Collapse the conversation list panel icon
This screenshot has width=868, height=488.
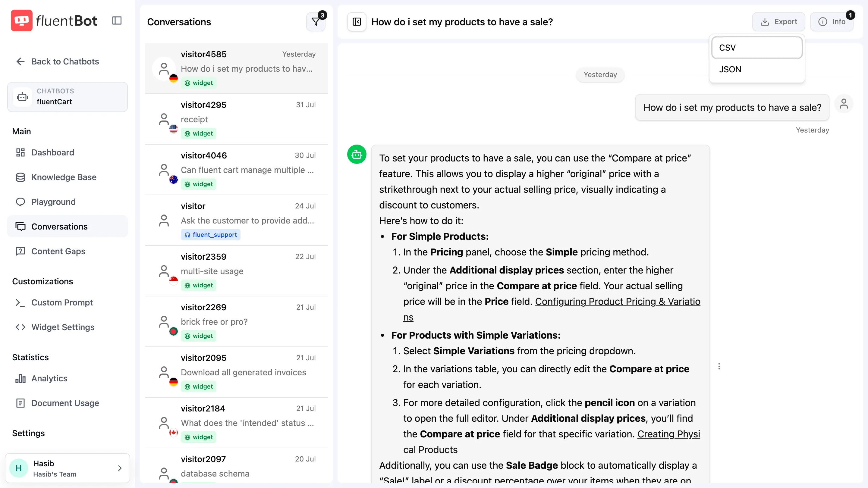tap(357, 22)
